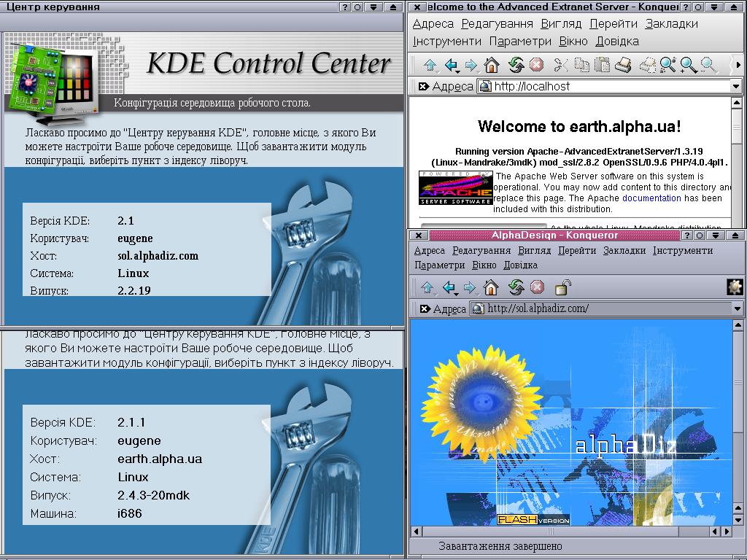Viewport: 747px width, 560px height.
Task: Click Up arrow in AlphaDesign Konqueror toolbar
Action: 427,287
